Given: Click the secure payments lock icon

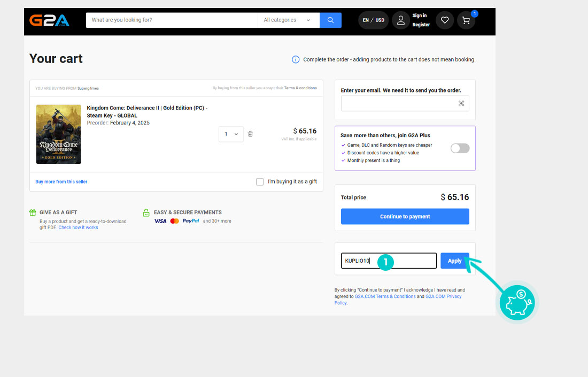Looking at the screenshot, I should [x=146, y=213].
